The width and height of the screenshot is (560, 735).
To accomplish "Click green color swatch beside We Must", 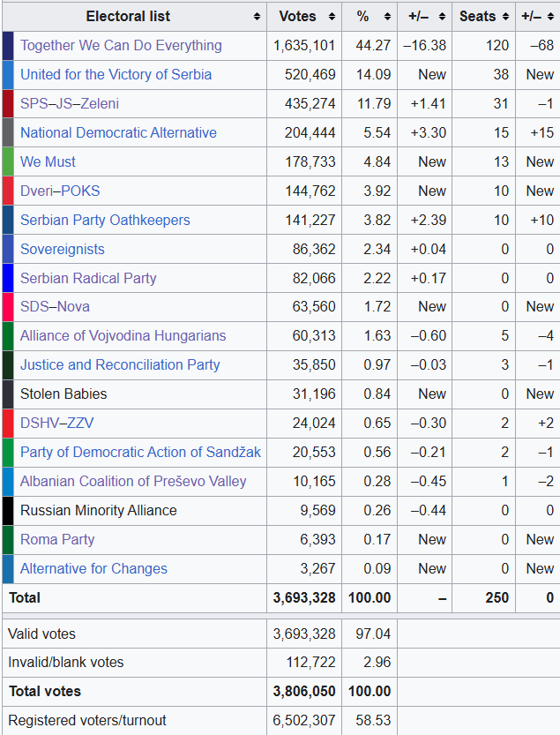I will [8, 162].
